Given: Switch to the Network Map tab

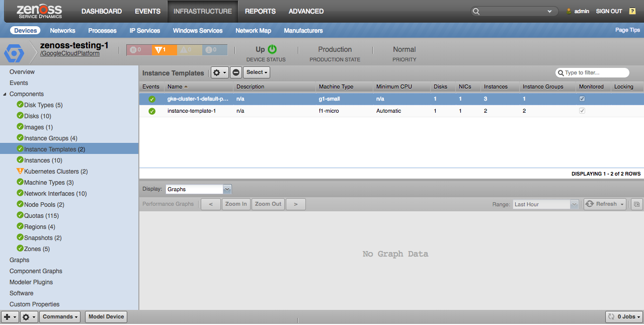Looking at the screenshot, I should (253, 31).
